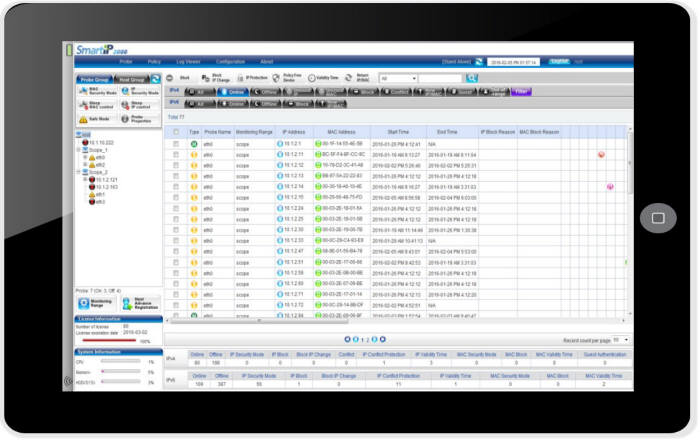This screenshot has width=700, height=441.
Task: Open page 2 of the results
Action: [x=367, y=340]
